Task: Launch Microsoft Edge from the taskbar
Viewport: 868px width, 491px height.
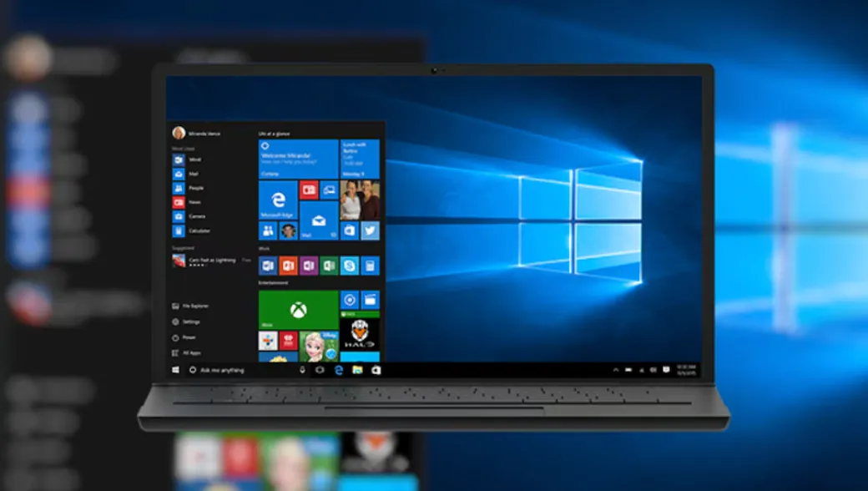Action: [x=339, y=368]
